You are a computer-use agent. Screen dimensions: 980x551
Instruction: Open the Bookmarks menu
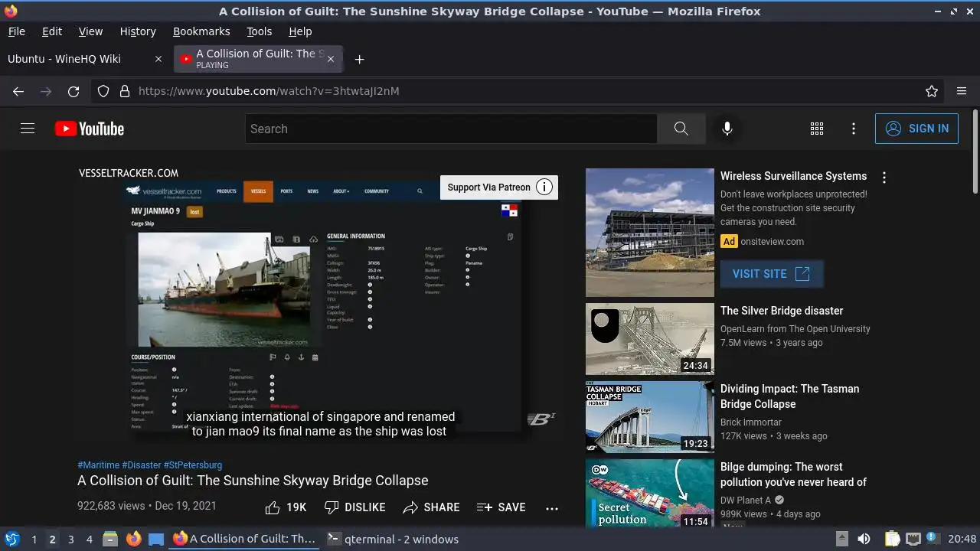pyautogui.click(x=201, y=31)
